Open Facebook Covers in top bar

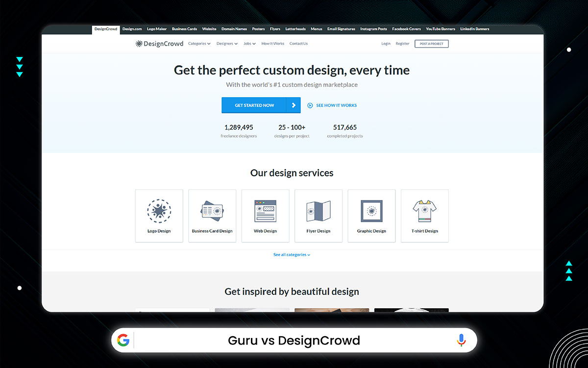407,29
